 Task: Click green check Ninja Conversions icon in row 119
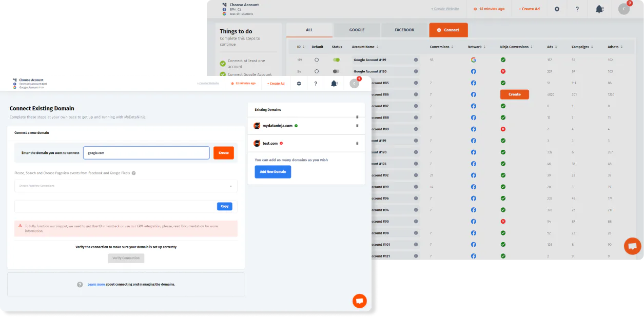coord(503,60)
